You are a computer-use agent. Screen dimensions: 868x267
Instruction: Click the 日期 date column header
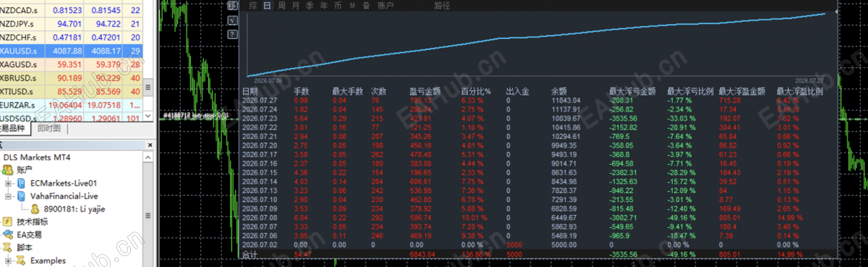tap(250, 92)
